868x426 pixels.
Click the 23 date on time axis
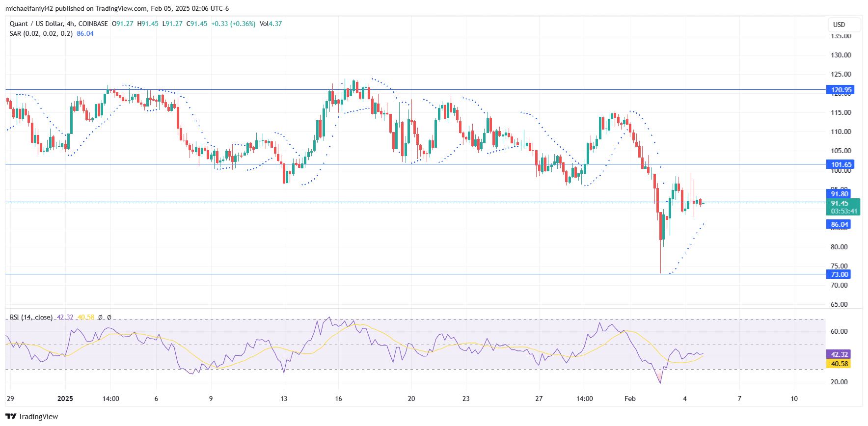pyautogui.click(x=466, y=399)
